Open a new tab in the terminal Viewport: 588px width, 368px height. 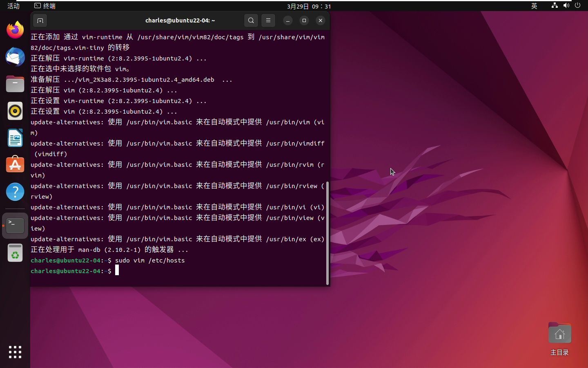40,20
